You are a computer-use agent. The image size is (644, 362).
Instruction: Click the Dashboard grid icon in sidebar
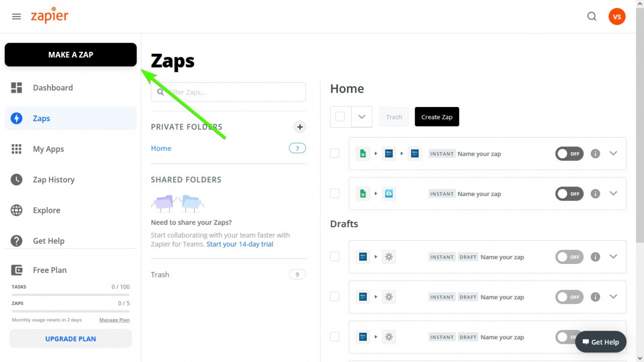pos(17,87)
